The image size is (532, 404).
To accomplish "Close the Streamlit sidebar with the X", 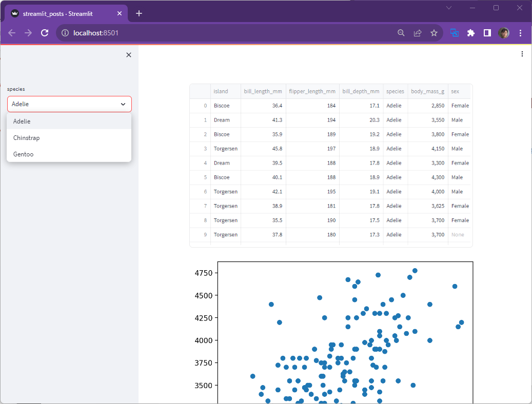I will (128, 55).
